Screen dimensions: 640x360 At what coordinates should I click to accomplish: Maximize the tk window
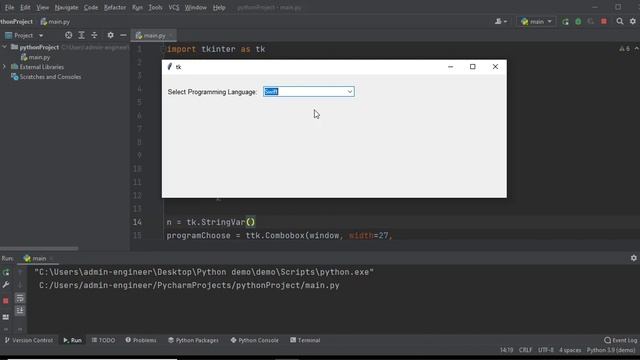coord(473,67)
